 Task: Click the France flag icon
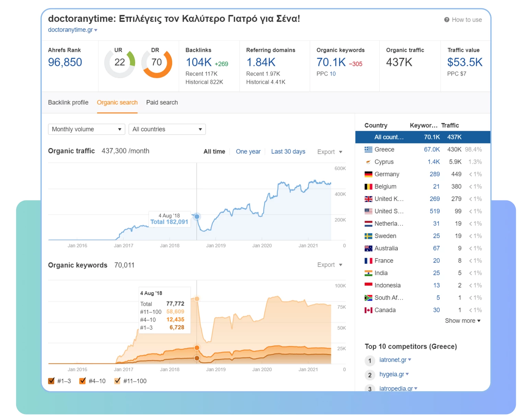[368, 261]
